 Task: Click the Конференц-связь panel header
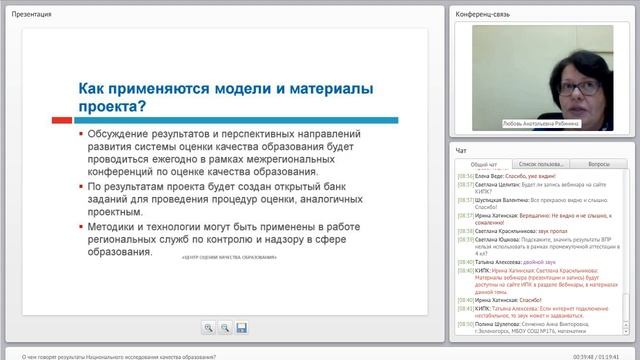(482, 14)
